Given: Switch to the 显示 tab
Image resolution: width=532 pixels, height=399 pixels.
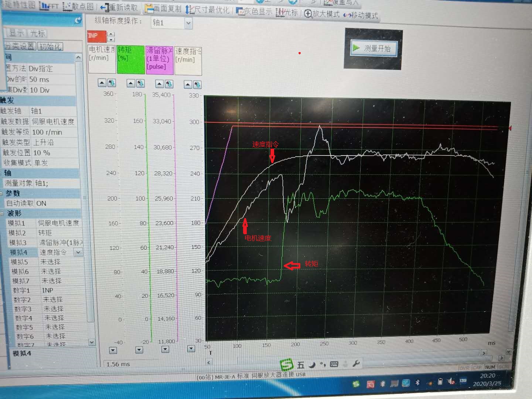Looking at the screenshot, I should [x=16, y=33].
